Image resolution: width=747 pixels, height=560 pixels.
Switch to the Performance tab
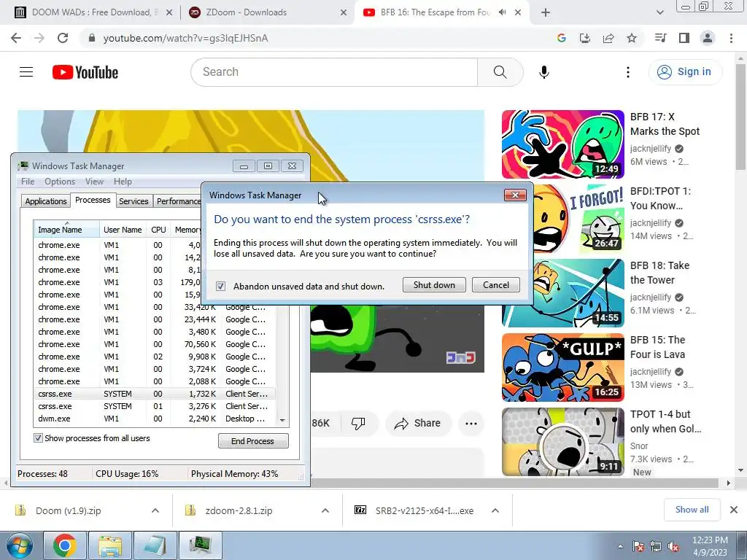(178, 201)
